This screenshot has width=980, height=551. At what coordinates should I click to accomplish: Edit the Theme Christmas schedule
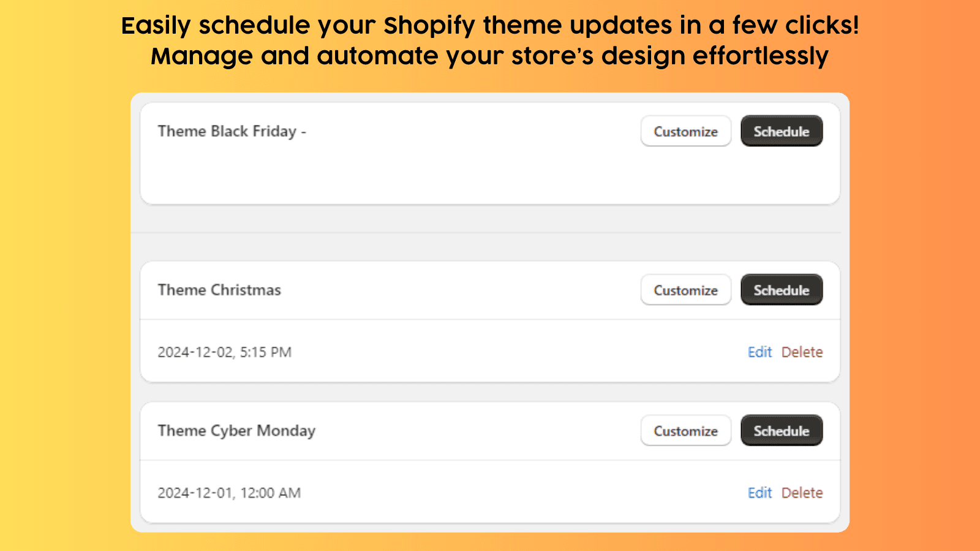pyautogui.click(x=759, y=352)
